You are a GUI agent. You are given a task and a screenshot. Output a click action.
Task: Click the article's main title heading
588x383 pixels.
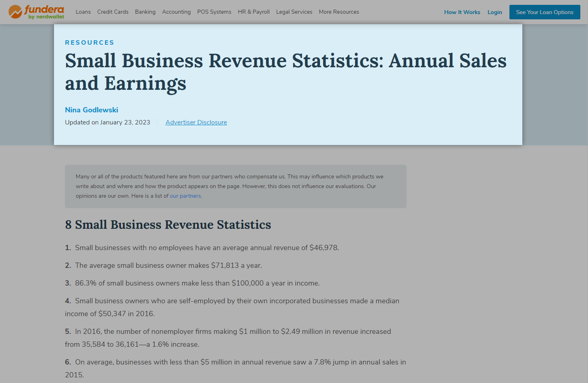coord(285,72)
